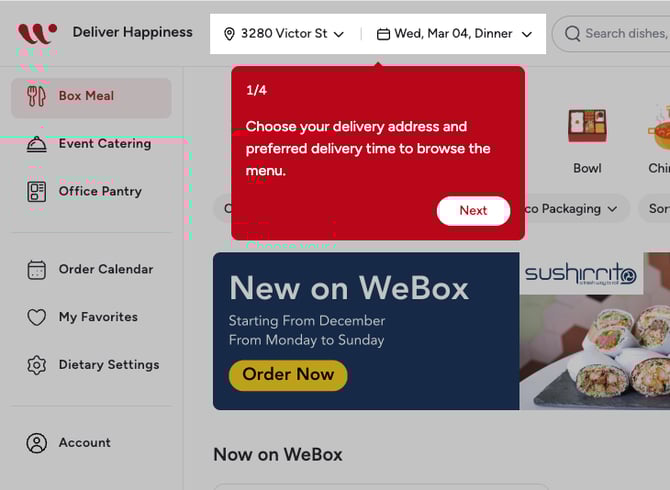Click the Order Calendar icon
Screen dimensions: 670x490
[x=37, y=270]
